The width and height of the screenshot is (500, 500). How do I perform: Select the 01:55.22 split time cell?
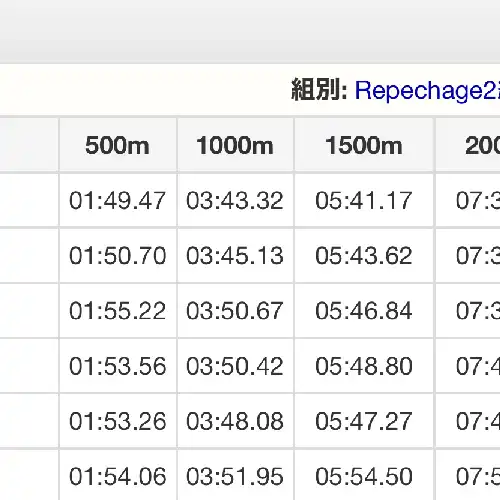coord(118,311)
